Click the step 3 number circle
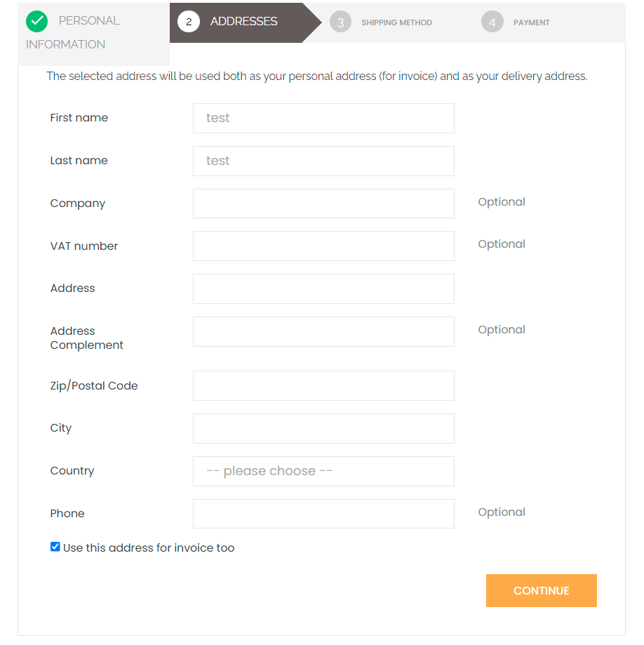This screenshot has width=644, height=645. pos(340,22)
